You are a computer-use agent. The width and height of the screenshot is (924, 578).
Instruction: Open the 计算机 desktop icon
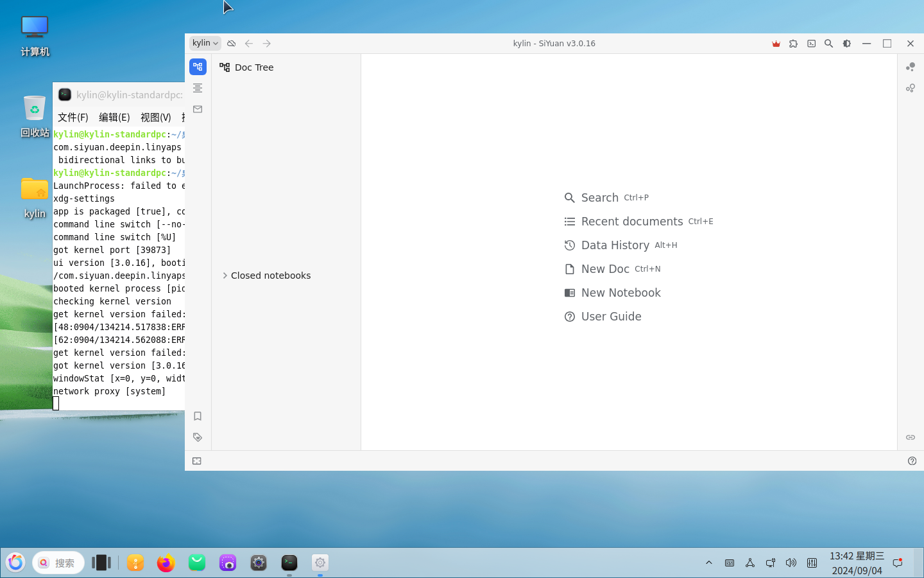tap(35, 37)
